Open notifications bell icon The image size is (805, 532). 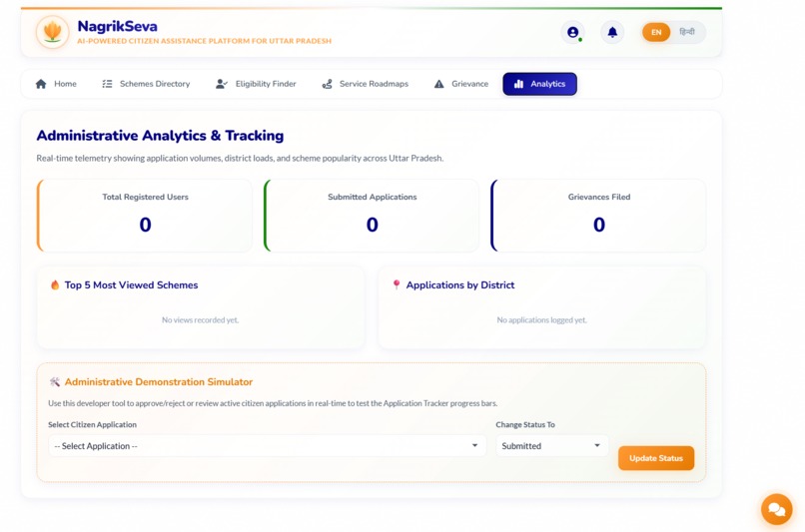tap(612, 32)
